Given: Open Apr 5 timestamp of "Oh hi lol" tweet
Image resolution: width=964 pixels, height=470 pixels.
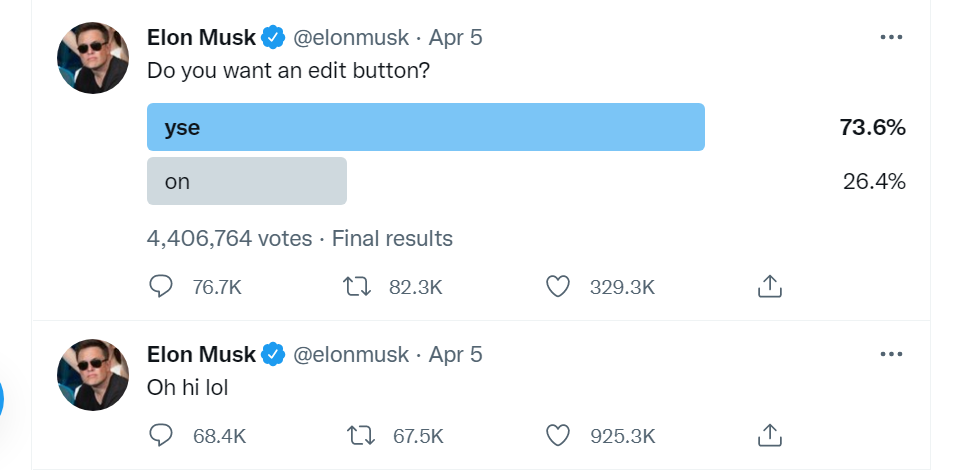Looking at the screenshot, I should pyautogui.click(x=455, y=355).
